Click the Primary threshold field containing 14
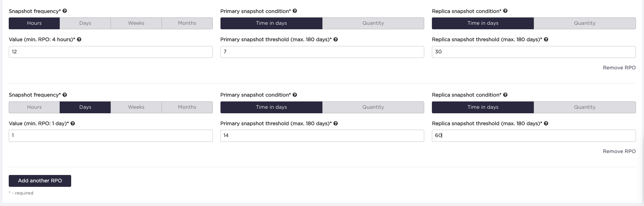 click(x=322, y=136)
